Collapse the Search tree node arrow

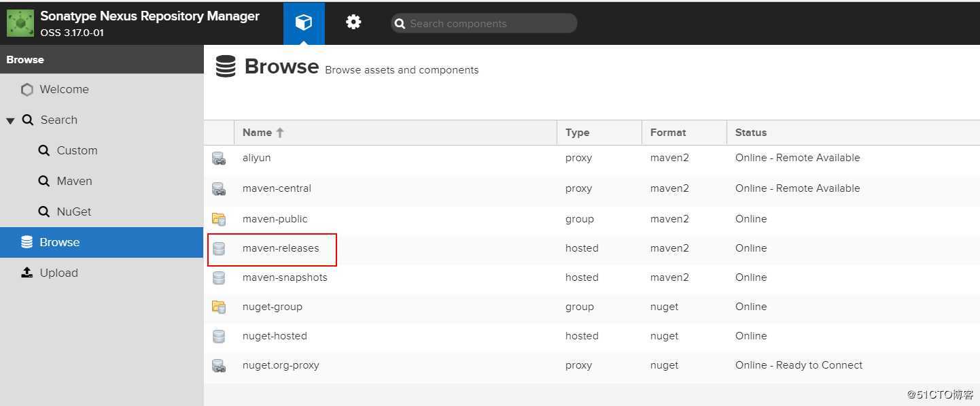tap(10, 120)
